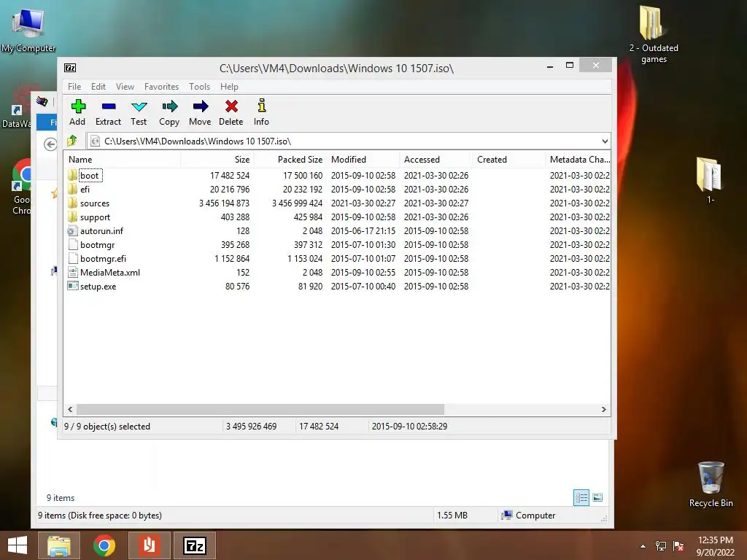747x560 pixels.
Task: Click Explorer's back navigation arrow
Action: click(x=50, y=144)
